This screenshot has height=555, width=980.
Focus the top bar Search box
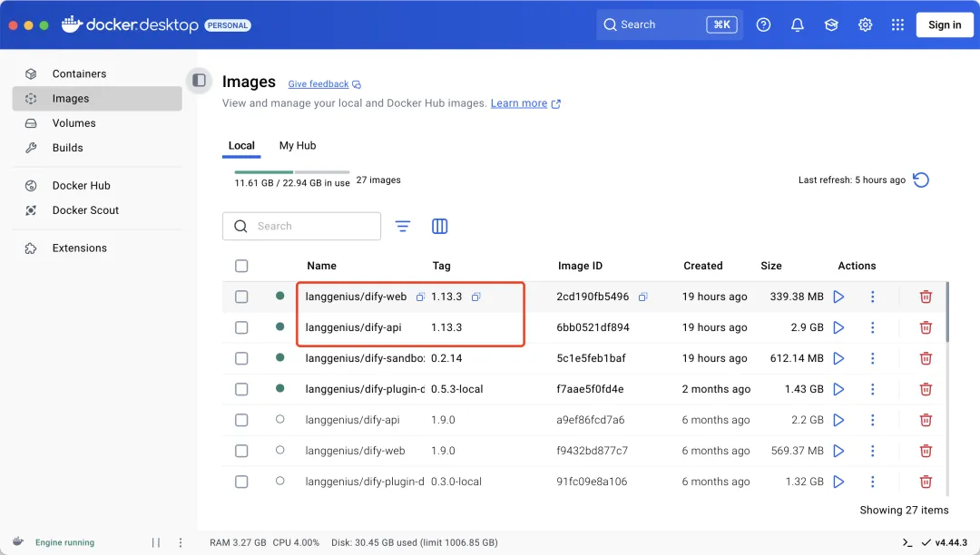(669, 25)
